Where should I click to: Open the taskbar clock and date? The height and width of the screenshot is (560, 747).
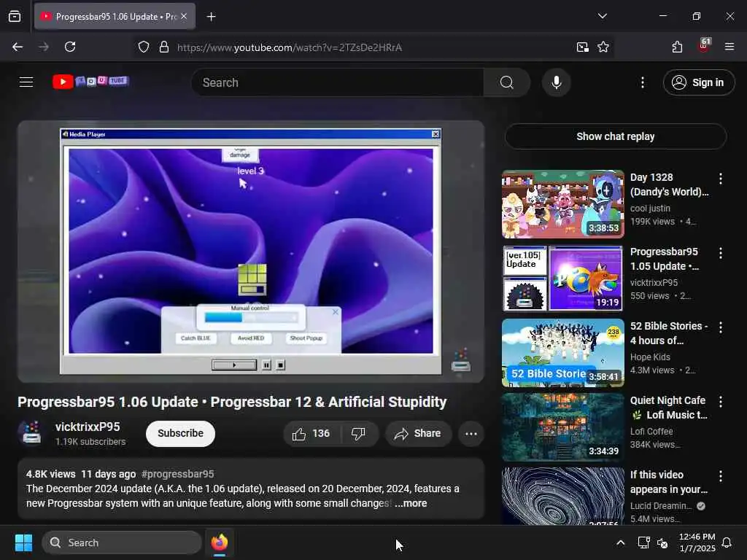697,542
